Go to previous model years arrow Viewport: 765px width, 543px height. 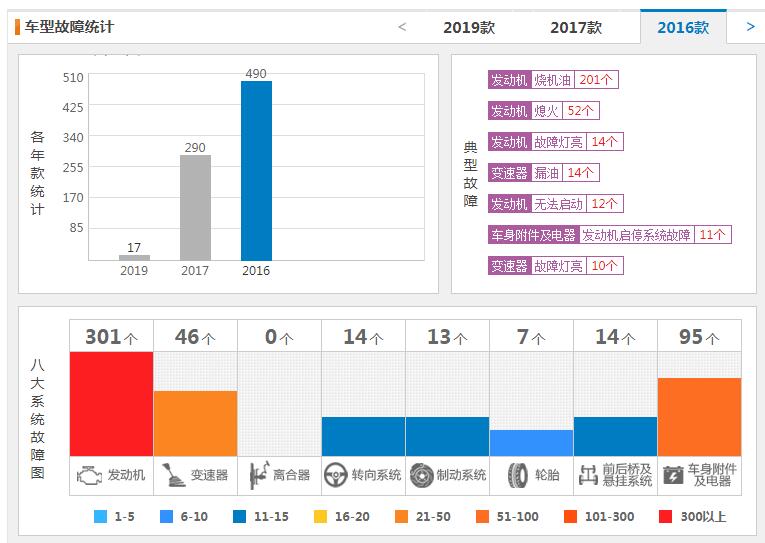(x=402, y=27)
